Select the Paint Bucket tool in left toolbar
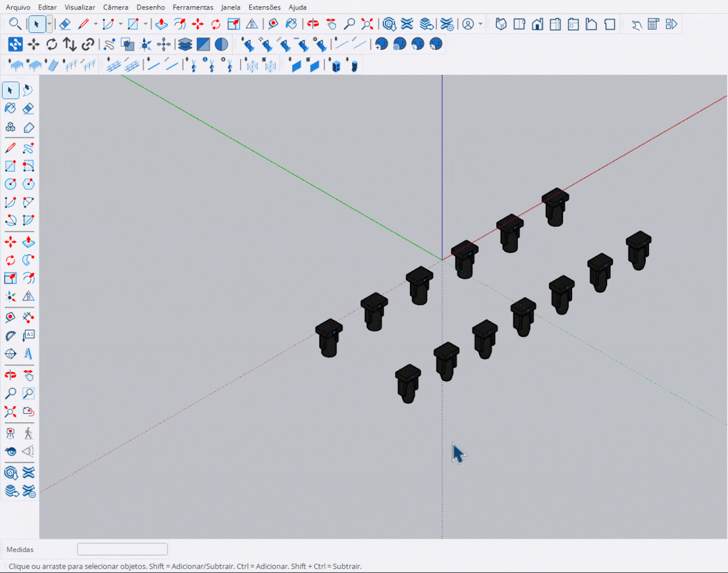Screen dimensions: 728x573 point(10,108)
